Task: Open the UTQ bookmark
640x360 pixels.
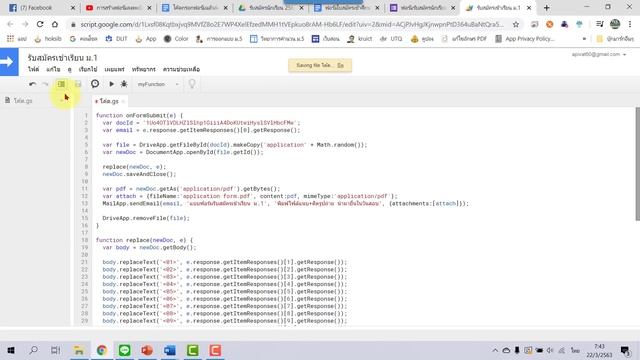Action: 391,39
